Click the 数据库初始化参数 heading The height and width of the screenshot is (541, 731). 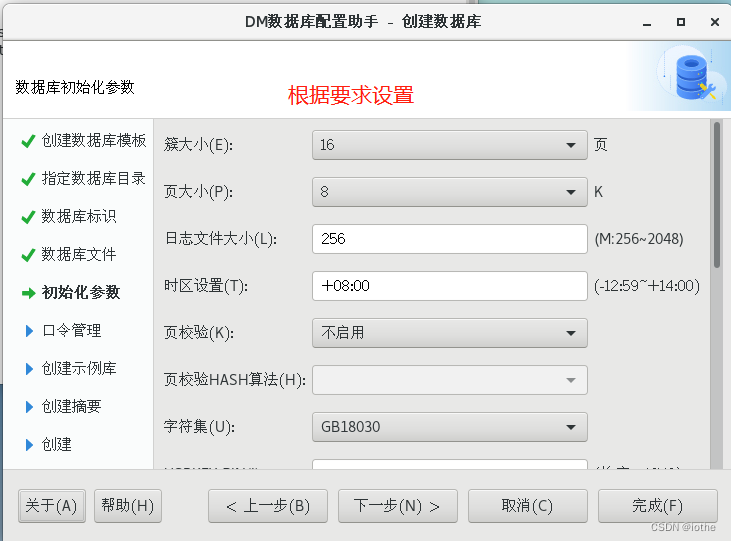(75, 87)
